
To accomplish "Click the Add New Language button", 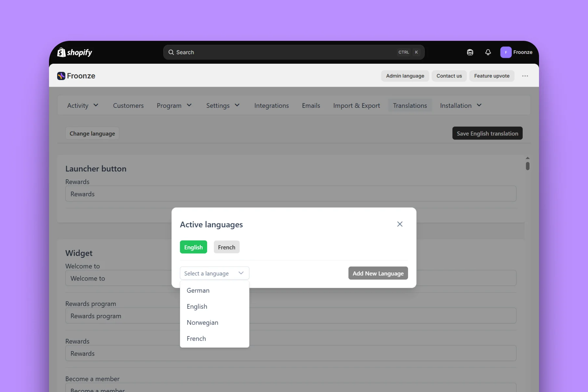I will click(378, 273).
